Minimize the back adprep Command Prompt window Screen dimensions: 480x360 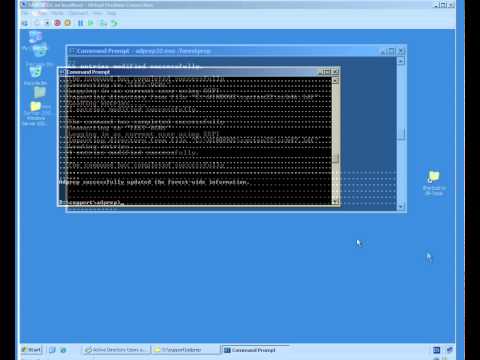[x=384, y=51]
